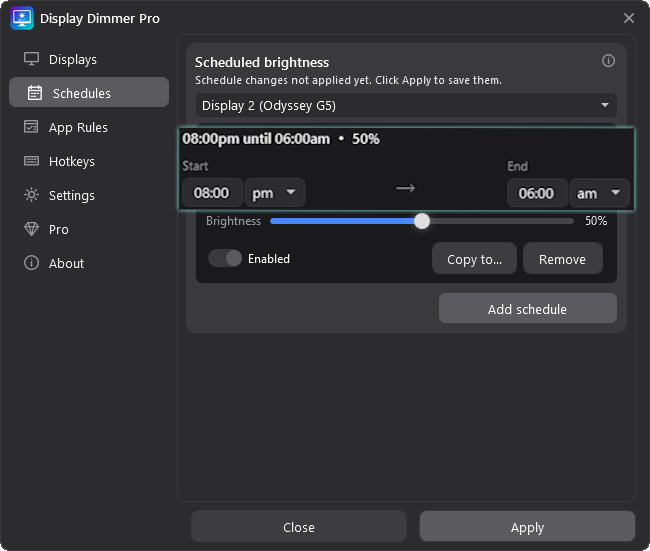Screen dimensions: 650x551
Task: Click the Brightness slider handle
Action: pyautogui.click(x=422, y=221)
